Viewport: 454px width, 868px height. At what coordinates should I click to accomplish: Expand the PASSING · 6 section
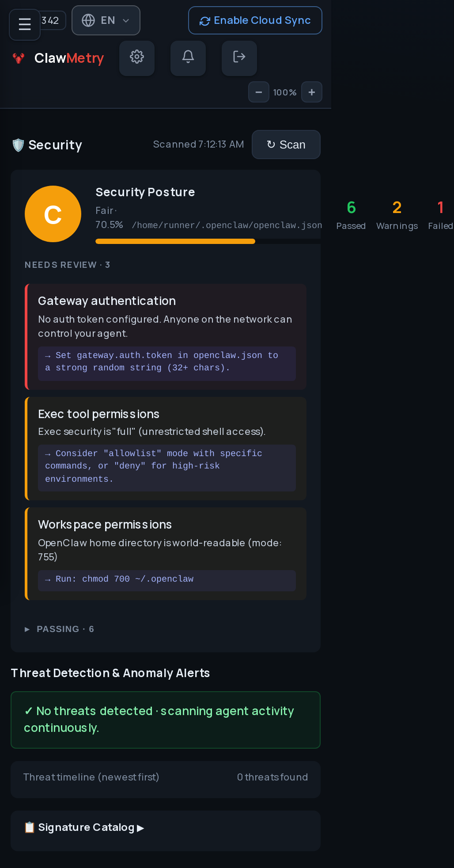[x=59, y=629]
